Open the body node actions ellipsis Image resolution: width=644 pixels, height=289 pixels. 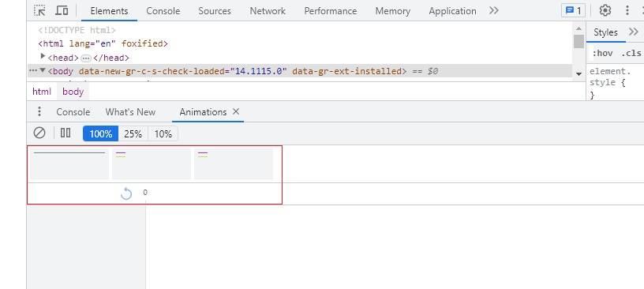(x=33, y=71)
